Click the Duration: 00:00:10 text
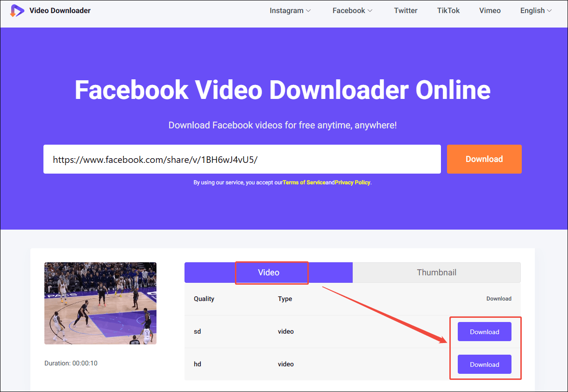The image size is (568, 392). click(x=71, y=363)
